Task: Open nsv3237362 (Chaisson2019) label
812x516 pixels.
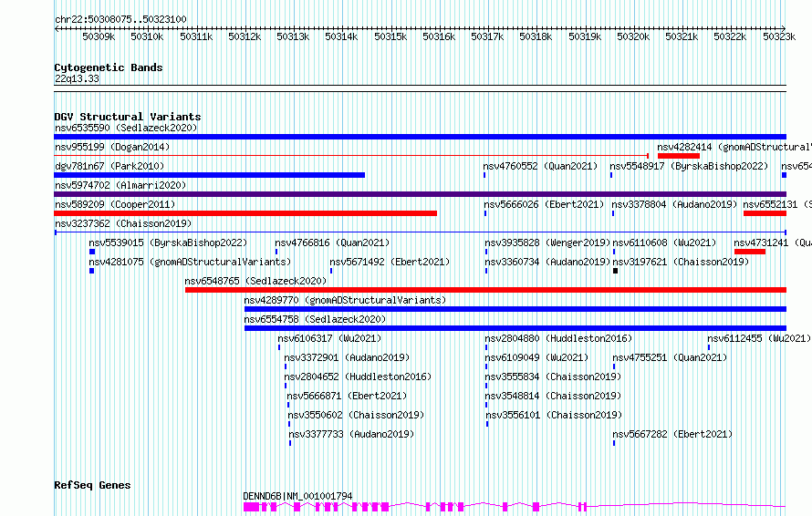Action: coord(123,223)
